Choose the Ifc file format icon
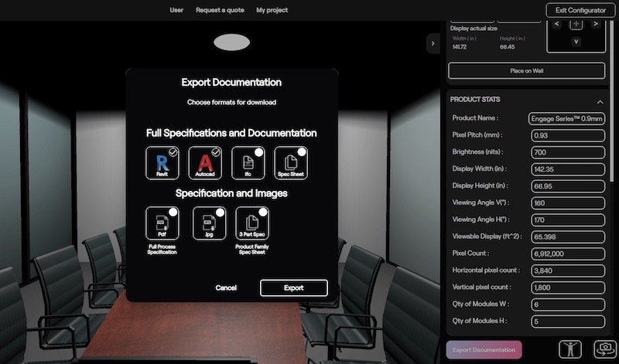The image size is (619, 364). click(x=248, y=163)
